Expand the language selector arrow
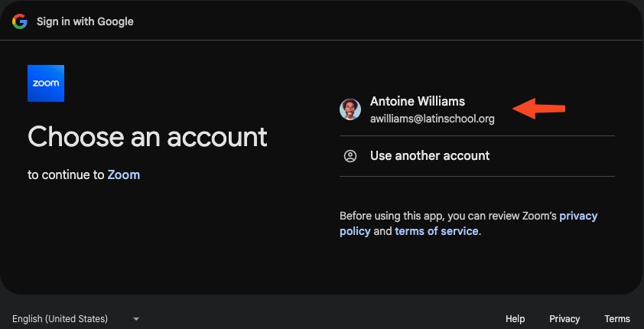Image resolution: width=644 pixels, height=329 pixels. click(x=136, y=319)
